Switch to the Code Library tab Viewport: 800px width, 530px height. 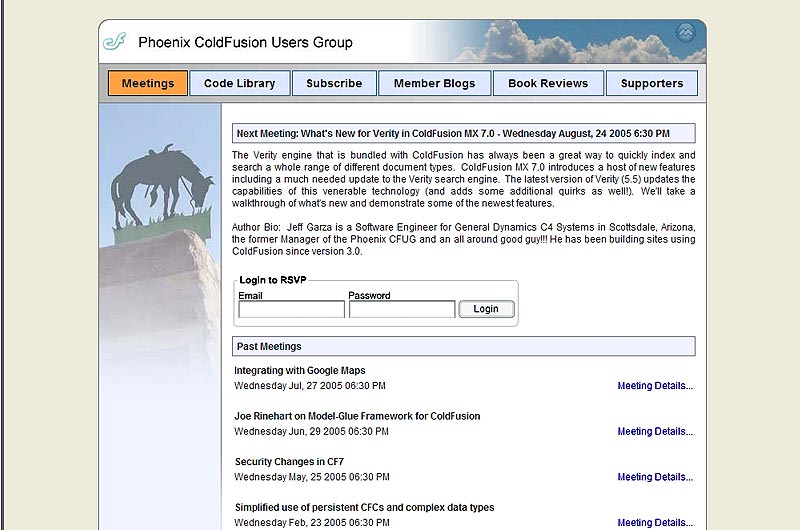[x=240, y=83]
